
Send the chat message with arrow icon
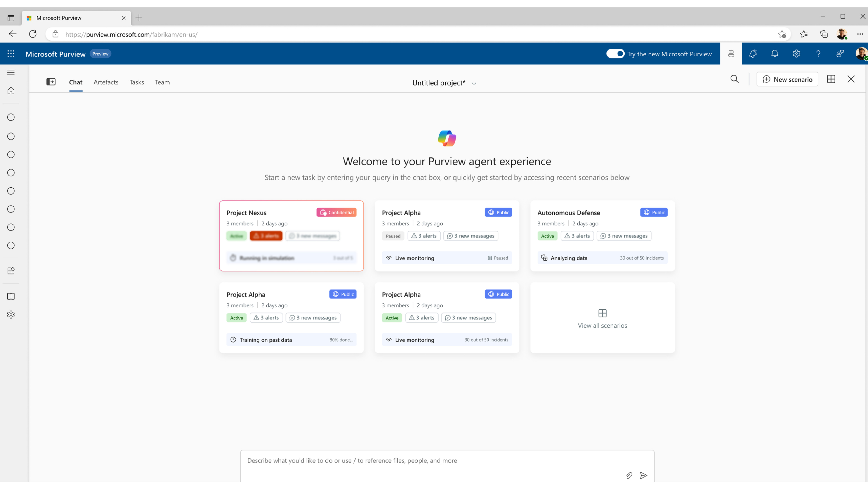click(644, 475)
